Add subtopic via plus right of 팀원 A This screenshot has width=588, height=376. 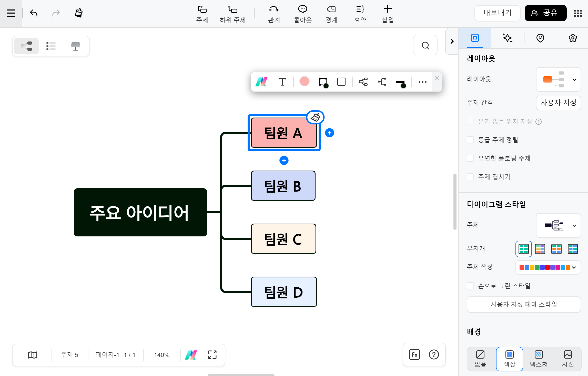click(x=330, y=133)
